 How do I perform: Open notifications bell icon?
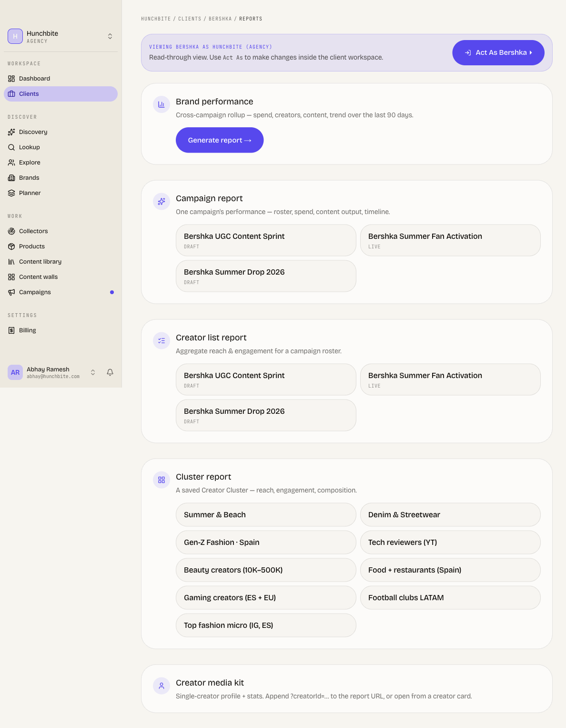(110, 372)
